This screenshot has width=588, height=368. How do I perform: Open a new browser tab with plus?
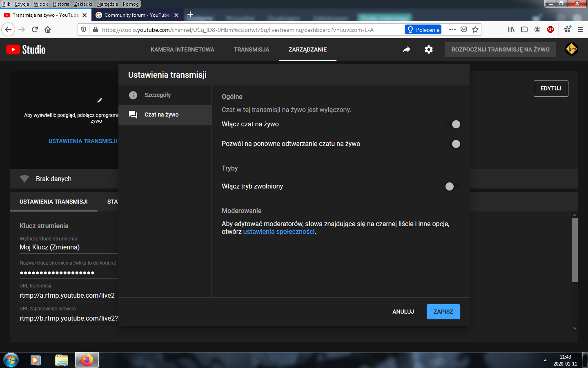190,15
